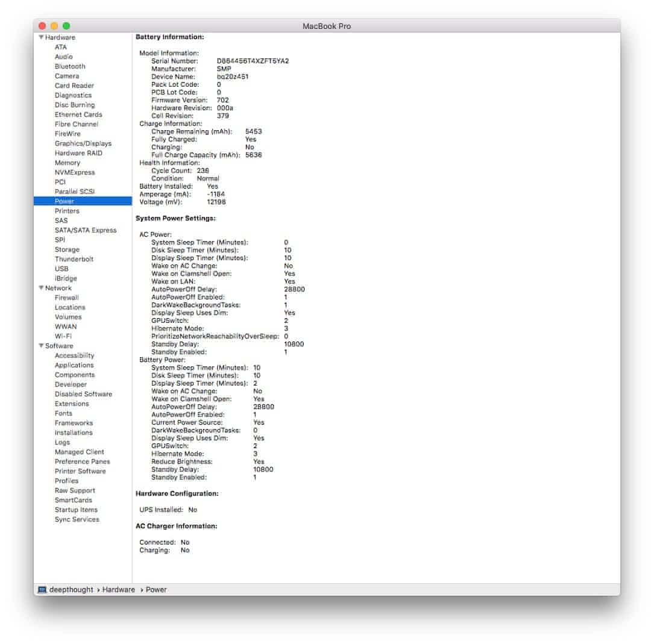Open Printers in the sidebar
This screenshot has width=654, height=644.
point(67,211)
